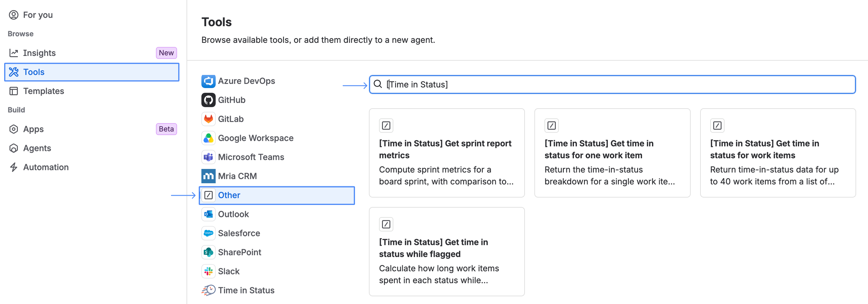Image resolution: width=868 pixels, height=304 pixels.
Task: Select the Slack logo icon
Action: pos(208,271)
